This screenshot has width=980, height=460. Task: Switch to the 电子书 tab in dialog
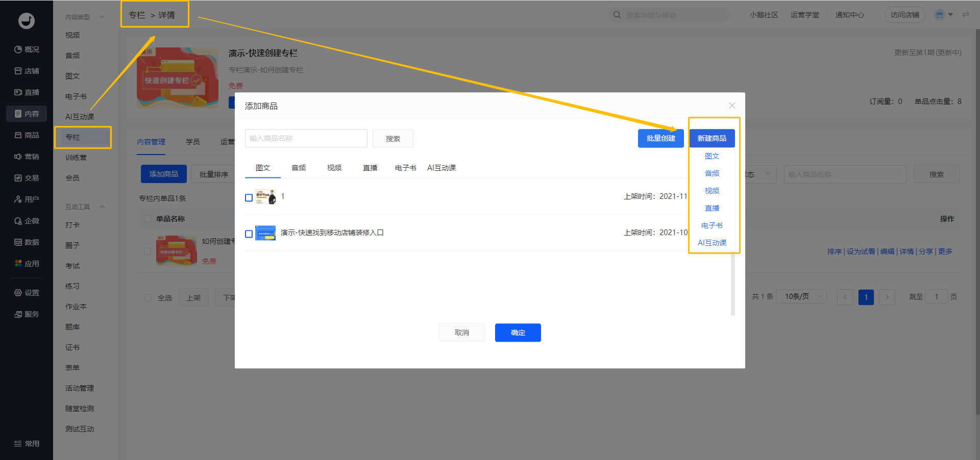pos(405,168)
